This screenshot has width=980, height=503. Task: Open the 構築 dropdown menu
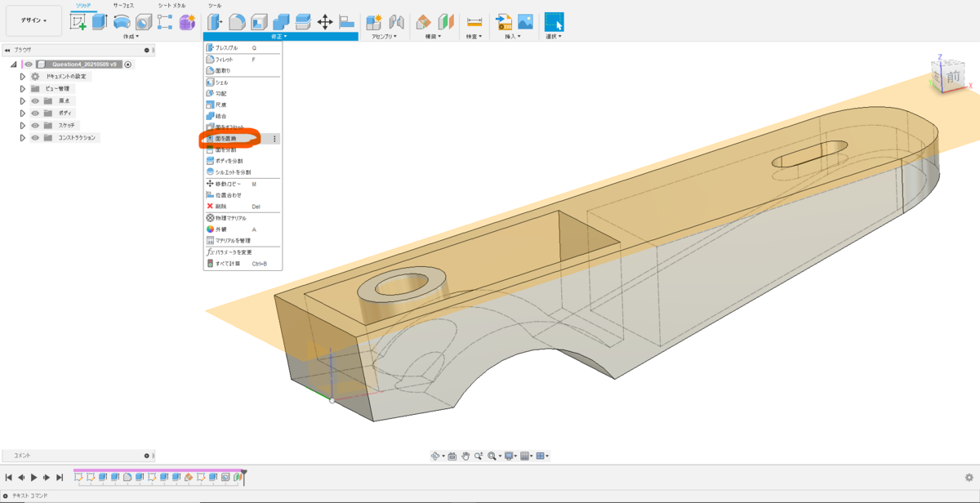433,37
